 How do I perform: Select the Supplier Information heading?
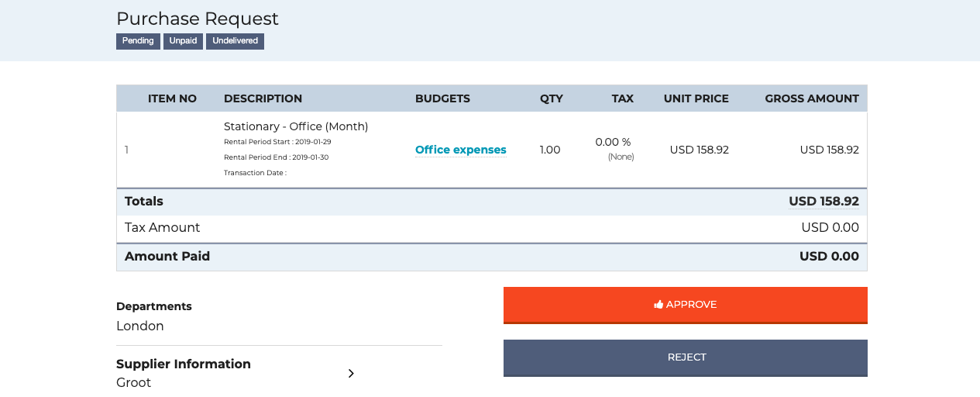[x=184, y=364]
